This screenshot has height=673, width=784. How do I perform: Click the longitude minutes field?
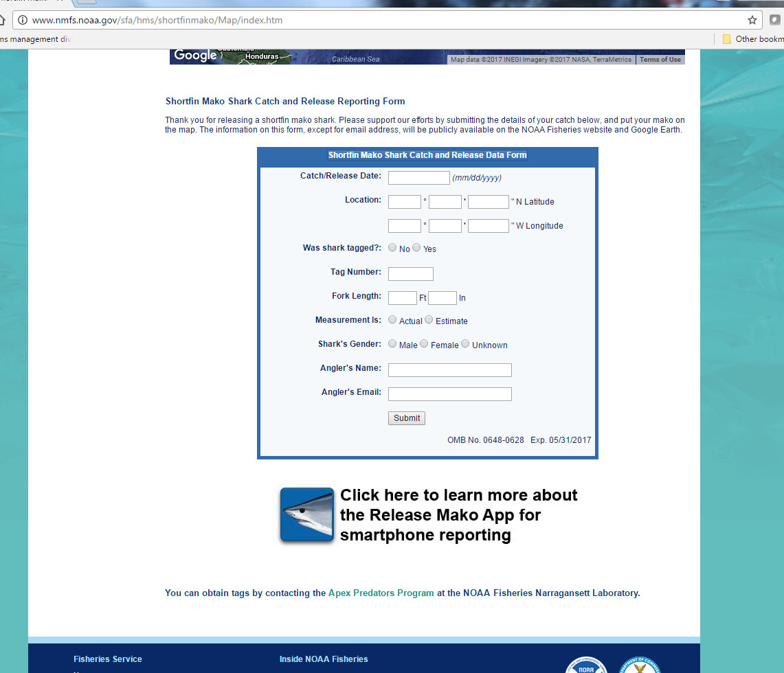click(445, 226)
